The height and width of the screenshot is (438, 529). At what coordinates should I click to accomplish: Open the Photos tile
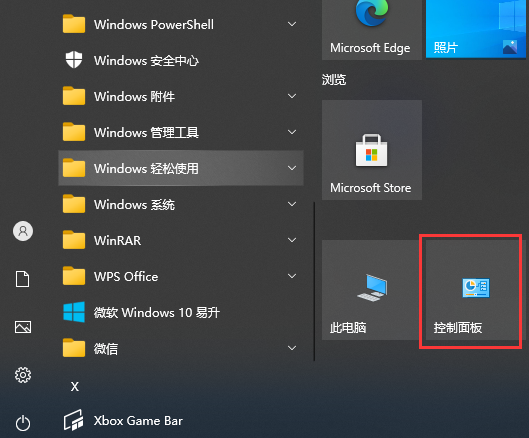coord(476,30)
